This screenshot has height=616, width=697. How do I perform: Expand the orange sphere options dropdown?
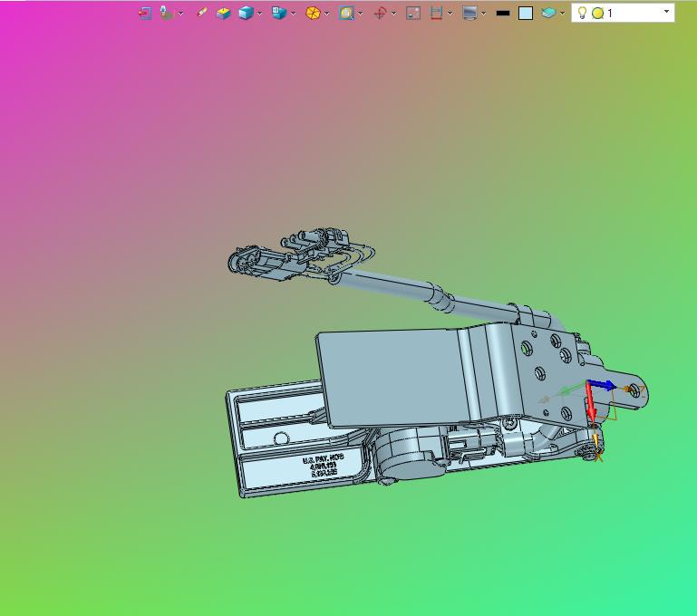326,14
